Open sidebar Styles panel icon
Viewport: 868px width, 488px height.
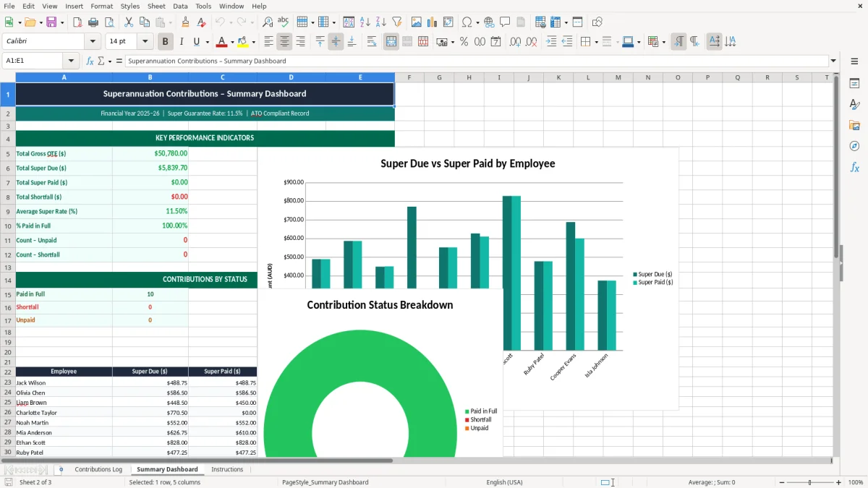[854, 105]
